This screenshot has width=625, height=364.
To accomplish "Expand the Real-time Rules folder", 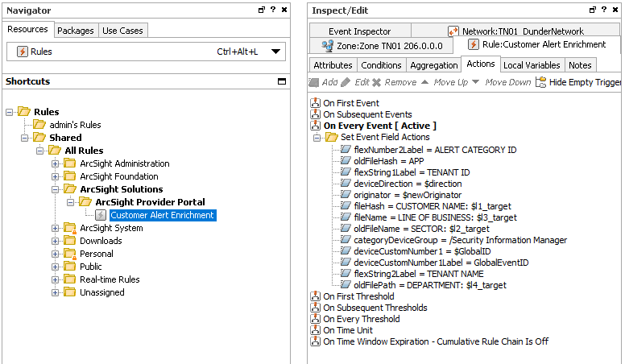I will (x=56, y=279).
